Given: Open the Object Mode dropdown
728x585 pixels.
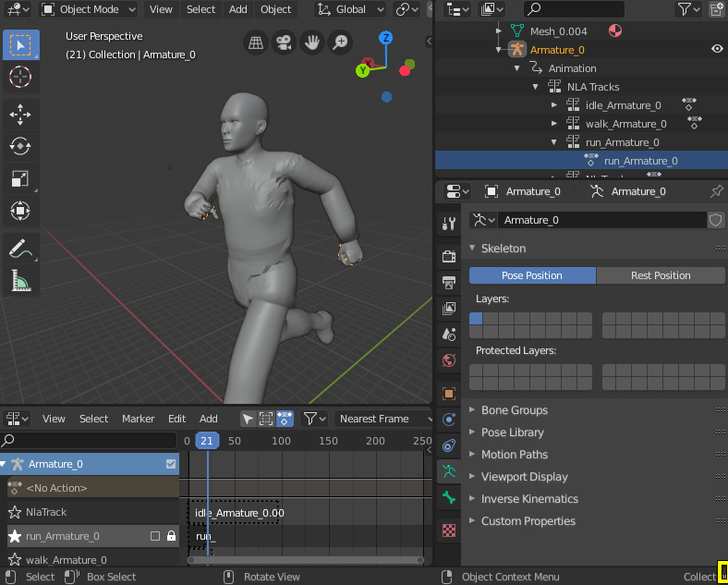Looking at the screenshot, I should pyautogui.click(x=89, y=9).
